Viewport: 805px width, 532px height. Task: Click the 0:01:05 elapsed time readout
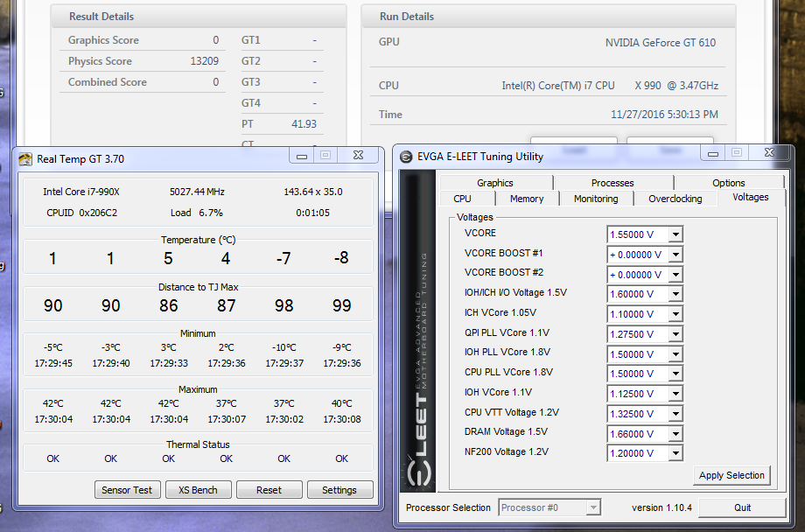312,213
